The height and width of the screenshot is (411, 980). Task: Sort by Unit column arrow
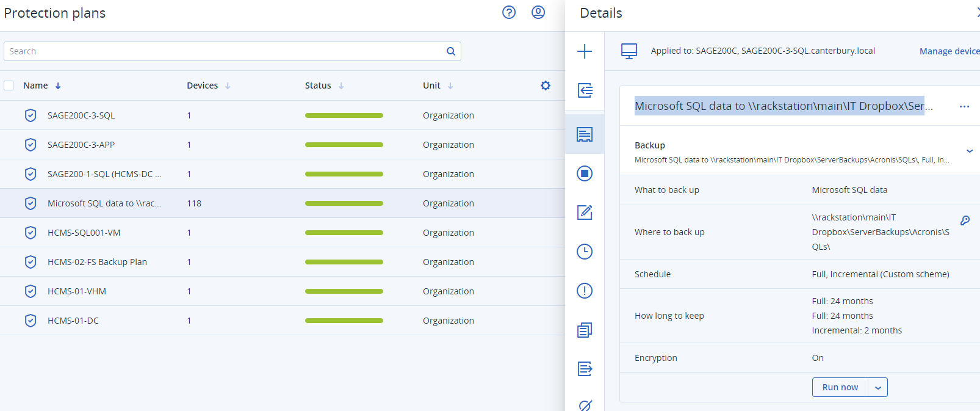pyautogui.click(x=450, y=86)
